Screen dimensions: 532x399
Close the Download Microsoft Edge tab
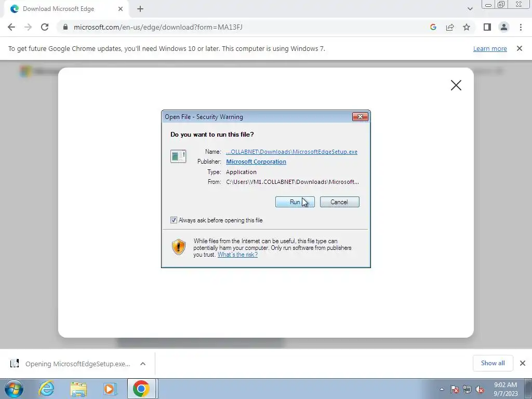[121, 9]
